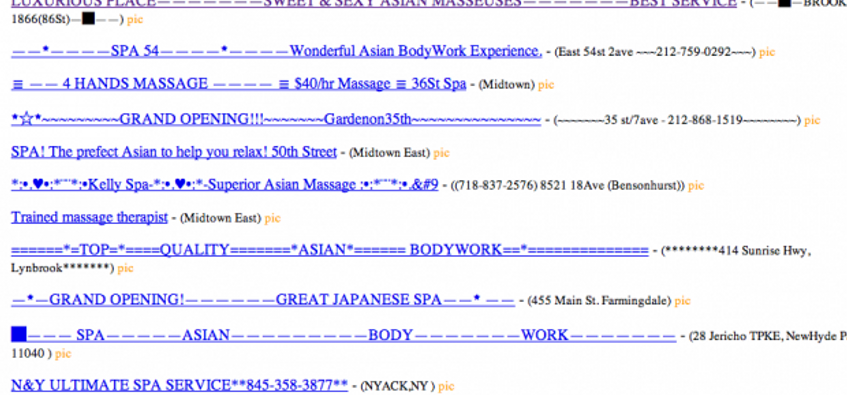847x395 pixels.
Task: Open the SPA 54 Wonderful Asian BodyWork listing
Action: [276, 51]
